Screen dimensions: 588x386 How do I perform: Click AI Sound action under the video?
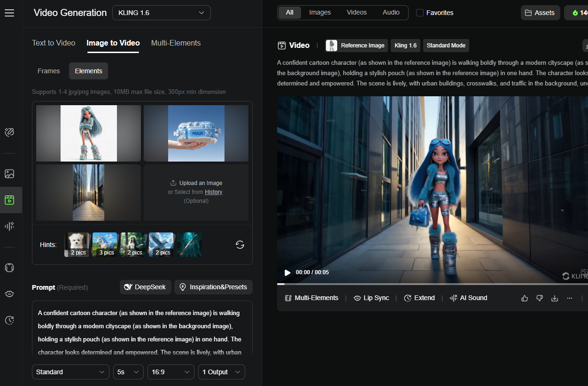point(469,298)
